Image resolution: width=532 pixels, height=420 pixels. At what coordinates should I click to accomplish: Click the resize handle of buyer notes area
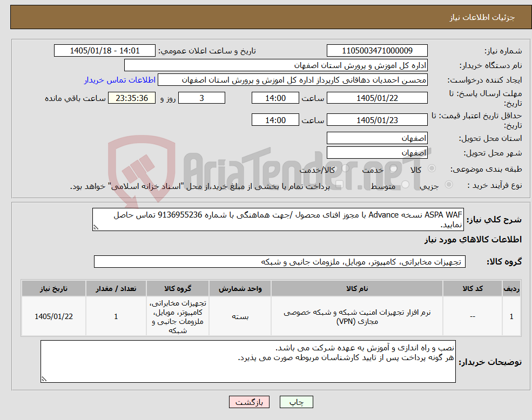pos(44,380)
